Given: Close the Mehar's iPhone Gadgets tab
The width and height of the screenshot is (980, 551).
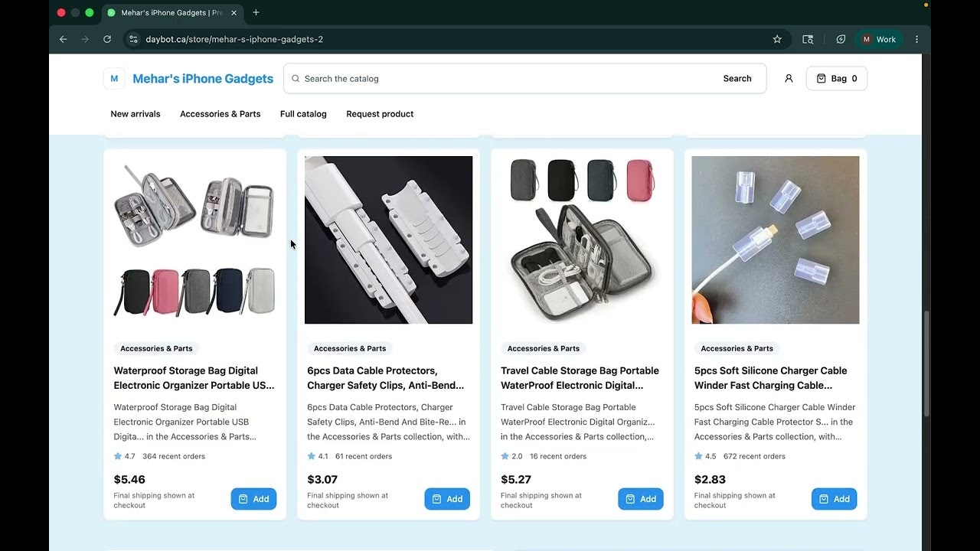Looking at the screenshot, I should 234,13.
